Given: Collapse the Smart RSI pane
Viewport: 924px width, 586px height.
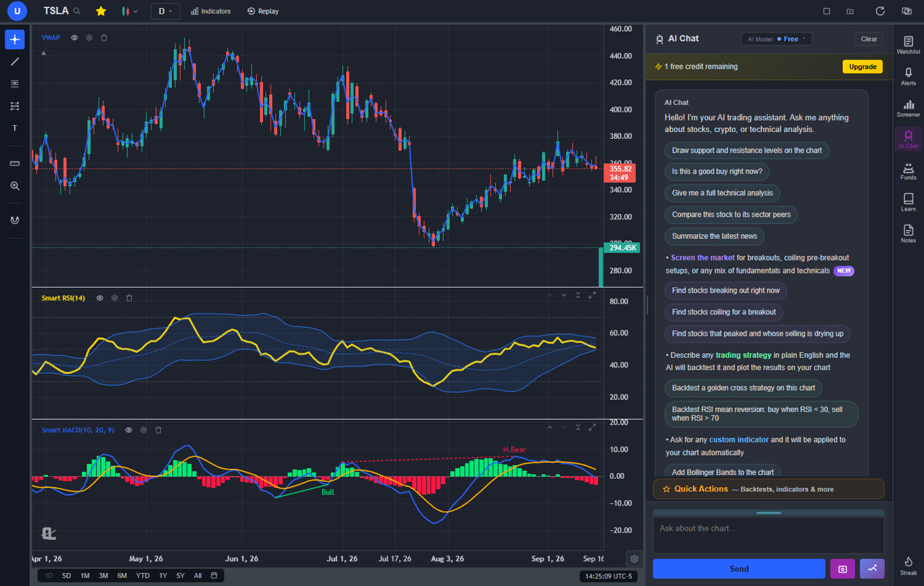Looking at the screenshot, I should (578, 295).
